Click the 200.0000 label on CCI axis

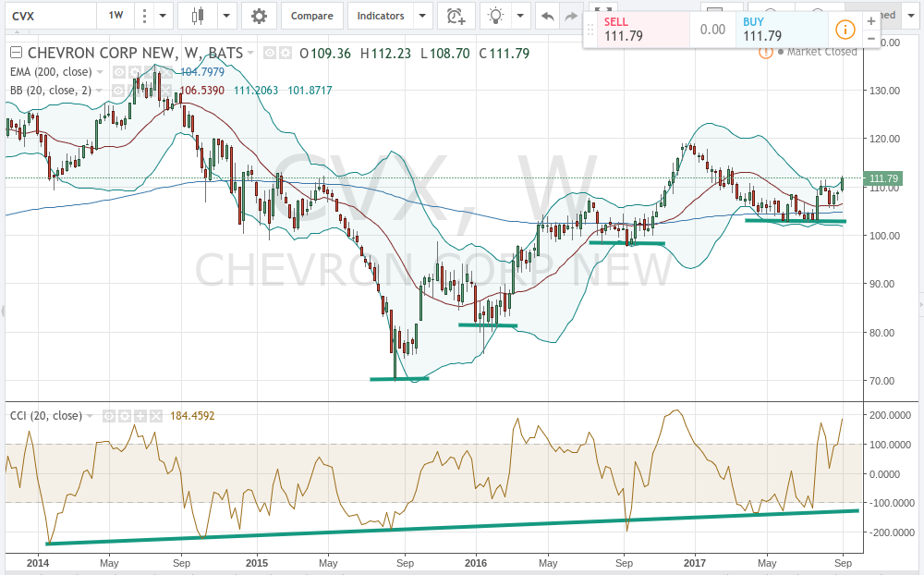[x=890, y=415]
